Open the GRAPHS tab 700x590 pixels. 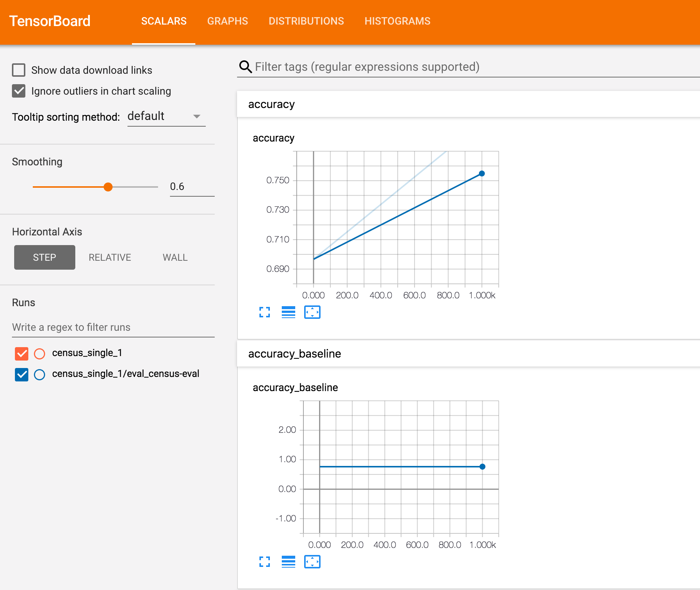pos(227,21)
